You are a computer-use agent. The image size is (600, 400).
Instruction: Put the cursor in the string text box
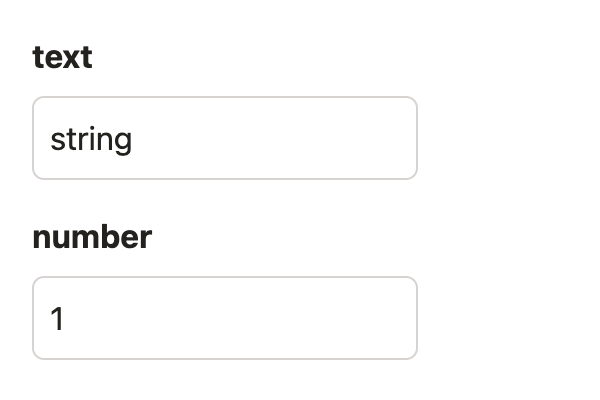tap(224, 138)
